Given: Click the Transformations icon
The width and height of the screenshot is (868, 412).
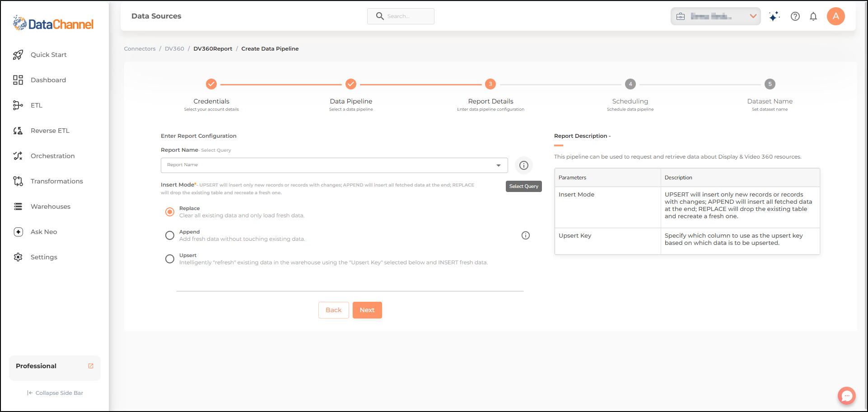Looking at the screenshot, I should pos(18,181).
